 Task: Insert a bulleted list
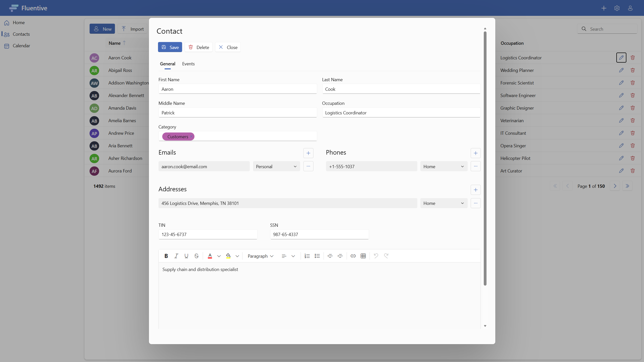point(317,256)
